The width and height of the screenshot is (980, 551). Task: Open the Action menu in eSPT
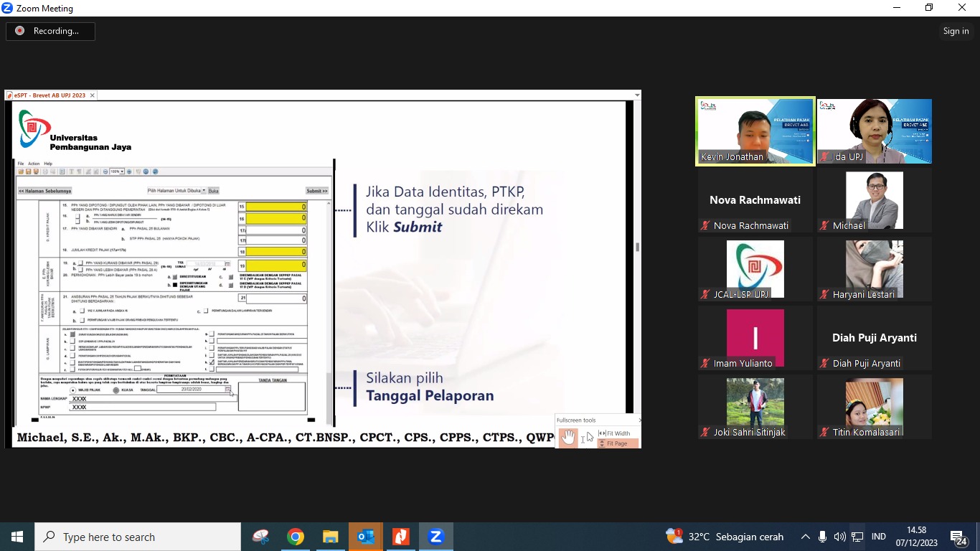pyautogui.click(x=34, y=164)
